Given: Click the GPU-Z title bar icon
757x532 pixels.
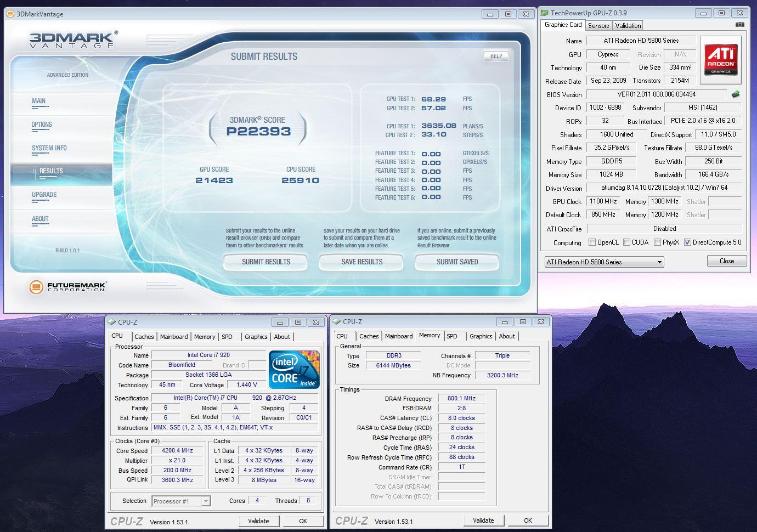Looking at the screenshot, I should [x=544, y=13].
